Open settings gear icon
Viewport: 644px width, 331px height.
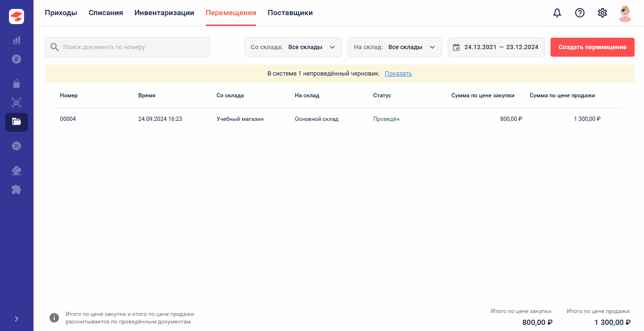pyautogui.click(x=602, y=13)
